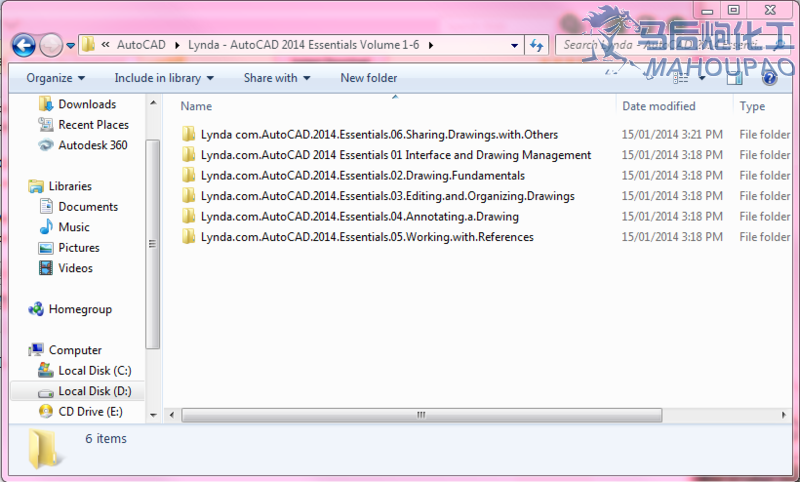This screenshot has height=482, width=800.
Task: Select AutoCAD in the address path
Action: point(141,45)
